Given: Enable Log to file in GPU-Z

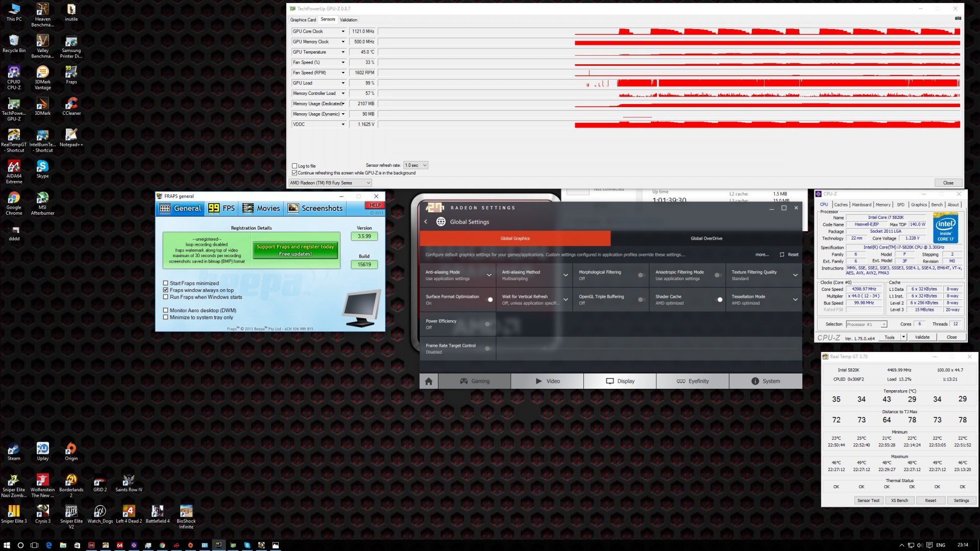Looking at the screenshot, I should tap(295, 166).
